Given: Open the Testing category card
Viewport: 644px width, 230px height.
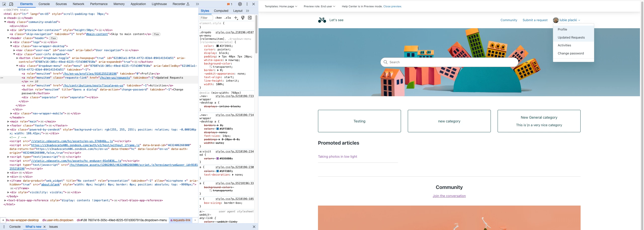Looking at the screenshot, I should (x=359, y=121).
